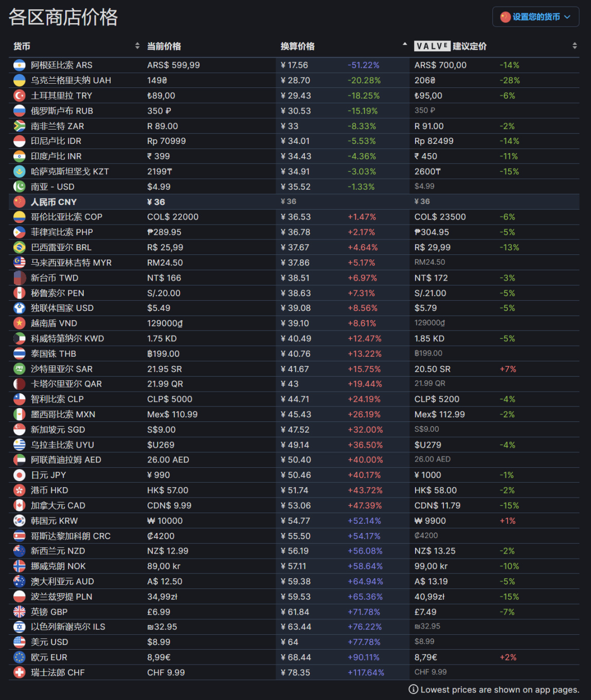Viewport: 591px width, 700px height.
Task: Sort by the 货币 column header
Action: click(x=76, y=46)
